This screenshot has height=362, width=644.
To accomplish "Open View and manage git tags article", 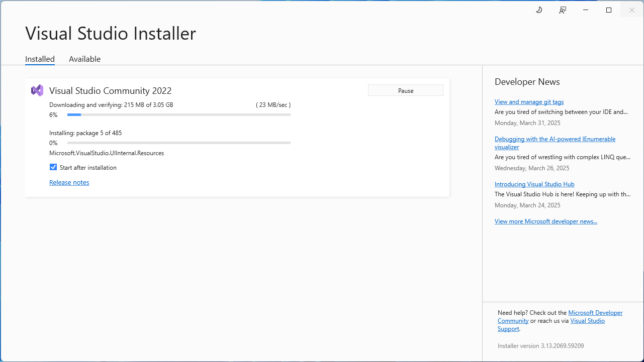I will [529, 102].
